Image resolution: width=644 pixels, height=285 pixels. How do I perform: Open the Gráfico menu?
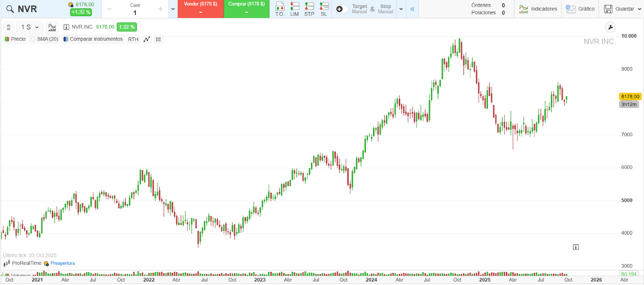click(580, 9)
